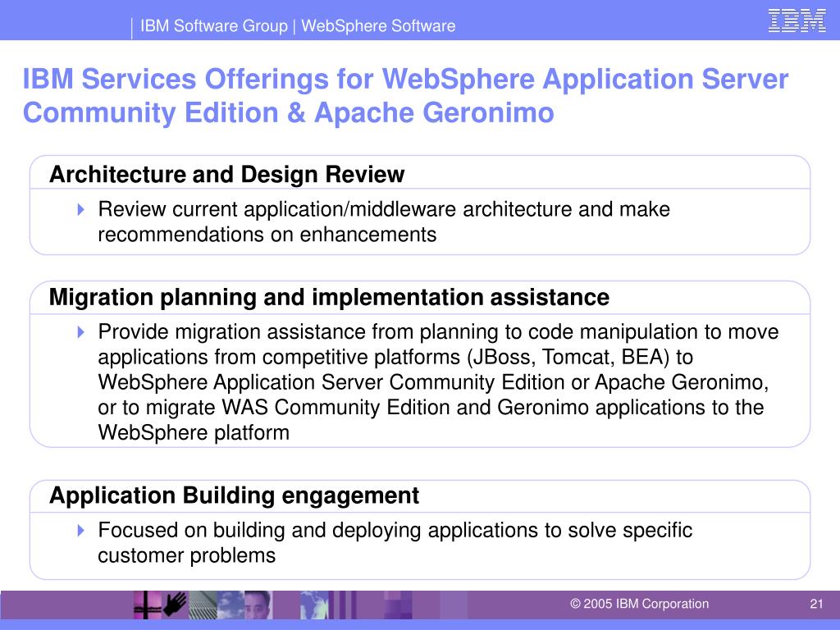This screenshot has width=840, height=630.
Task: Click '© 2005 IBM Corporation' footer text
Action: click(x=639, y=604)
